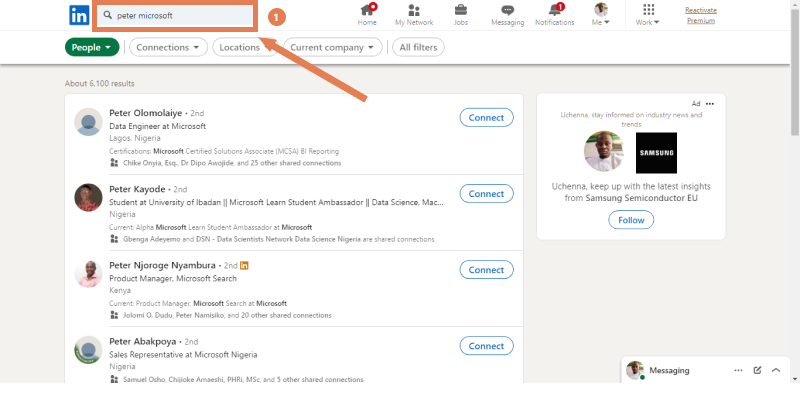The image size is (800, 401).
Task: Click the Reactivate Premium link
Action: click(x=701, y=15)
